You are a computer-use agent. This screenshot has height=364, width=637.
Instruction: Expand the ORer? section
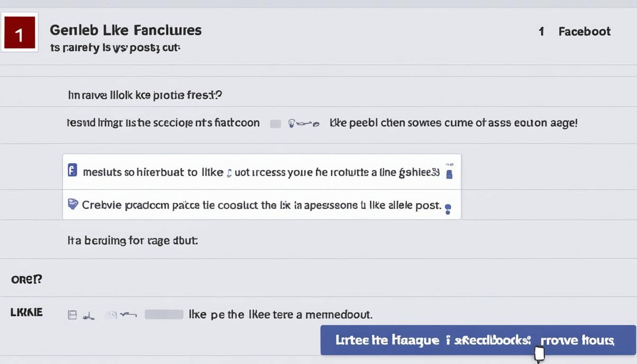(26, 279)
